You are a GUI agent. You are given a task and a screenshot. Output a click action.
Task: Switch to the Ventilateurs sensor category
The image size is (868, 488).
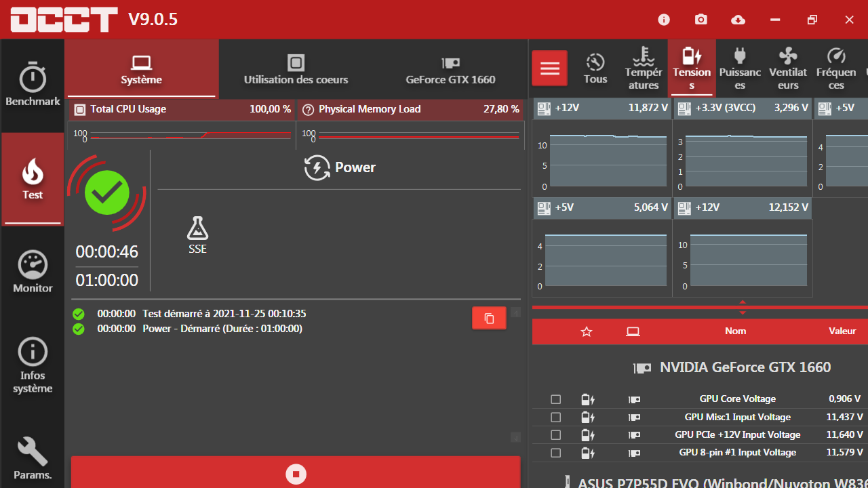[788, 68]
